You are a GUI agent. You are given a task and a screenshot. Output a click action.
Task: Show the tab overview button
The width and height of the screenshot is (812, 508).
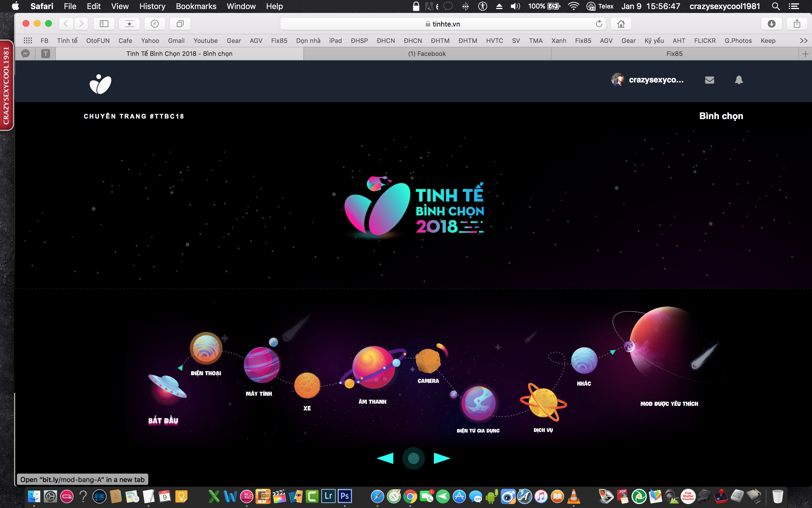[x=180, y=23]
